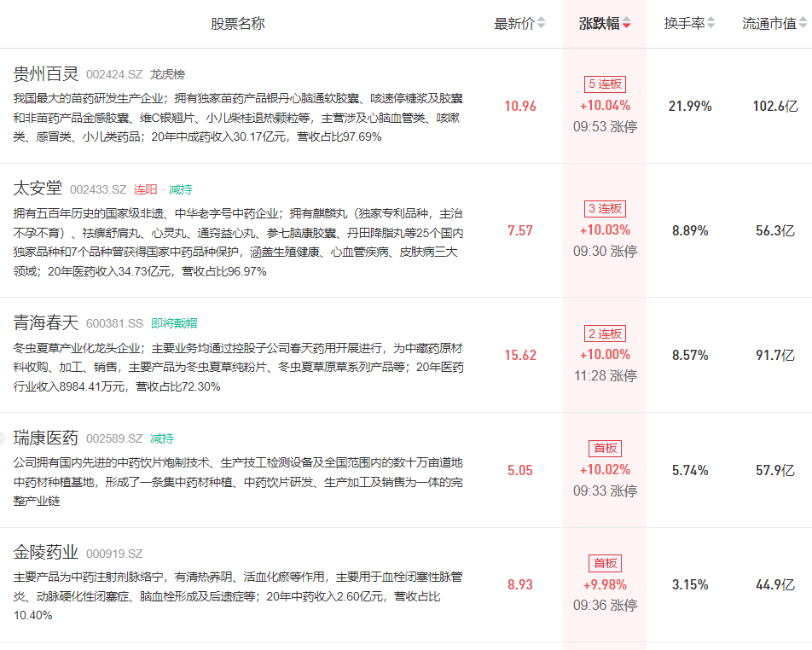Select stock code 002424.SZ

pos(114,74)
